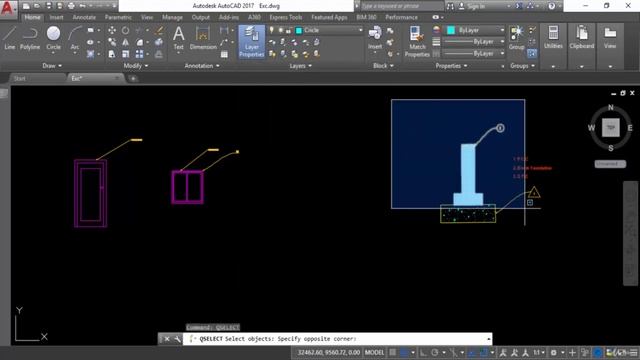Expand the Layers panel dropdown
The image size is (640, 360).
(300, 66)
